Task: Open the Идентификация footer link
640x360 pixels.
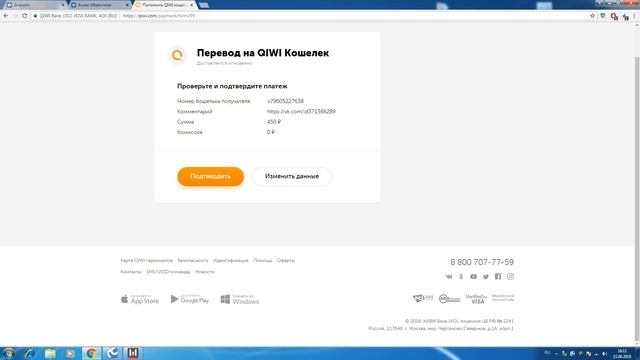Action: point(231,260)
